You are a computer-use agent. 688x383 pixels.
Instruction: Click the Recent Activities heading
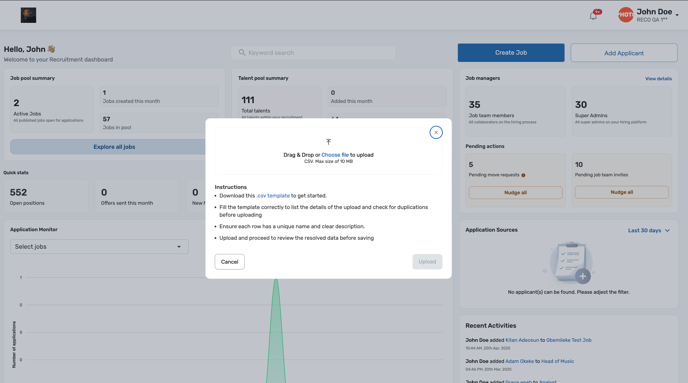(x=491, y=326)
